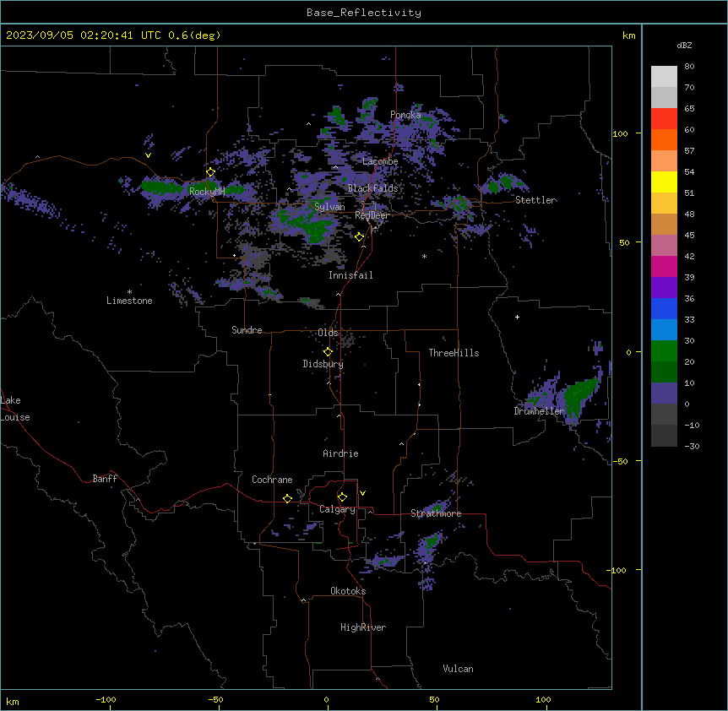Click the Banff town label
The width and height of the screenshot is (728, 711).
tap(105, 479)
